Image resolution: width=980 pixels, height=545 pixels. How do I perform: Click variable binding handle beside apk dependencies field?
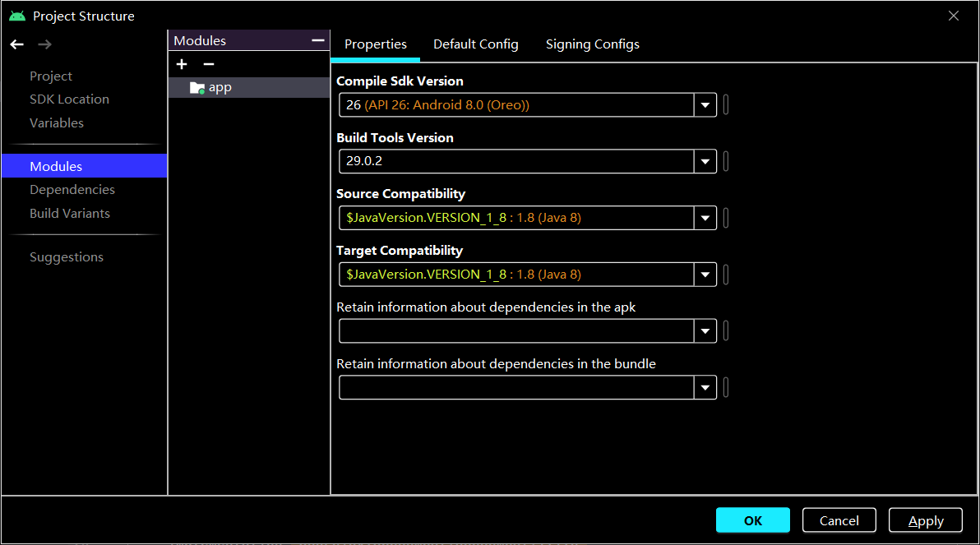tap(726, 331)
